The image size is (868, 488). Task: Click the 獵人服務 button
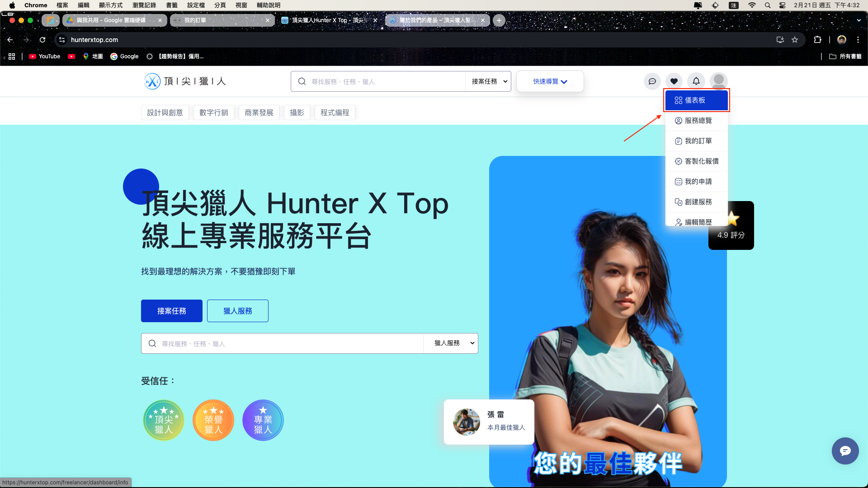point(237,311)
